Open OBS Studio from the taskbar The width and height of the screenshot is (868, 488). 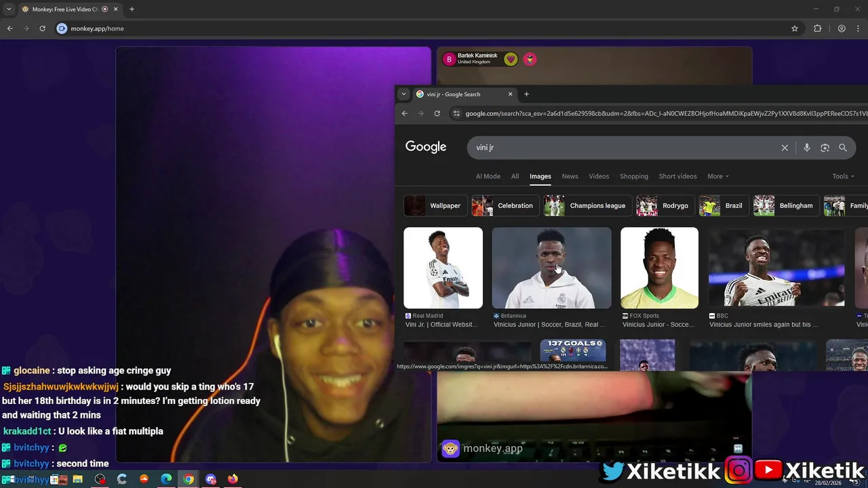(x=100, y=479)
